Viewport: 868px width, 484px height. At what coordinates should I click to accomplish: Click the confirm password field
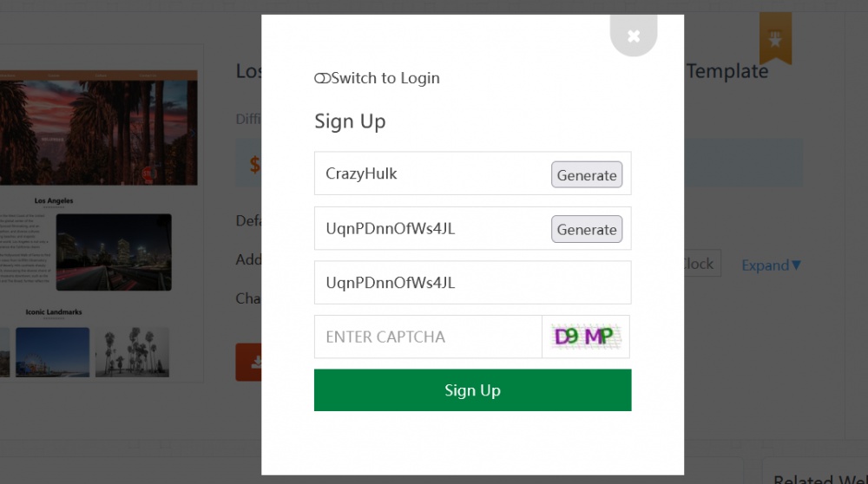click(x=472, y=282)
